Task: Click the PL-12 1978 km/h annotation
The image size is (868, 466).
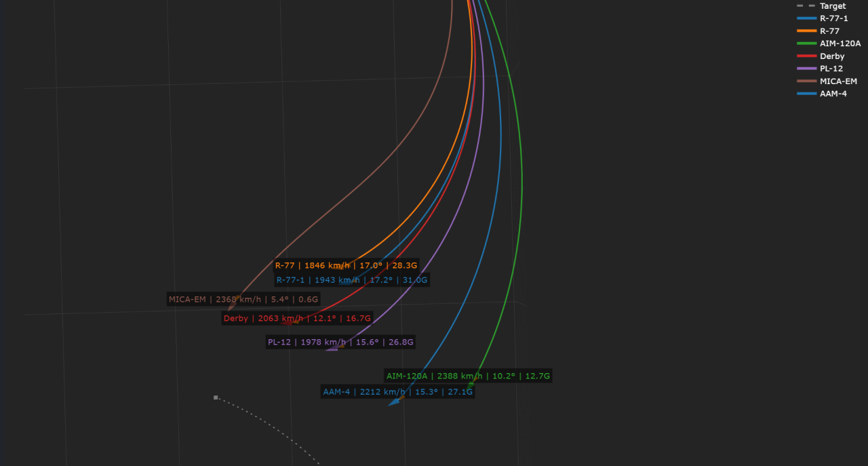Action: 340,342
